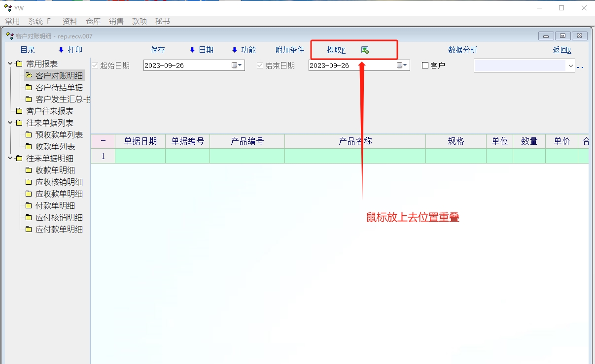595x364 pixels.
Task: Select the 单据日期 cell in row 1
Action: [x=140, y=156]
